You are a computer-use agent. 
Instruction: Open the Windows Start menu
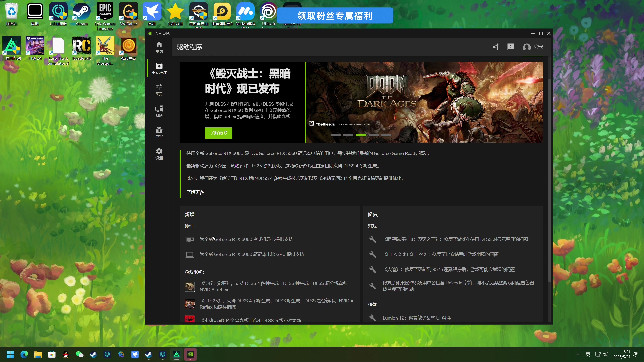(x=10, y=354)
